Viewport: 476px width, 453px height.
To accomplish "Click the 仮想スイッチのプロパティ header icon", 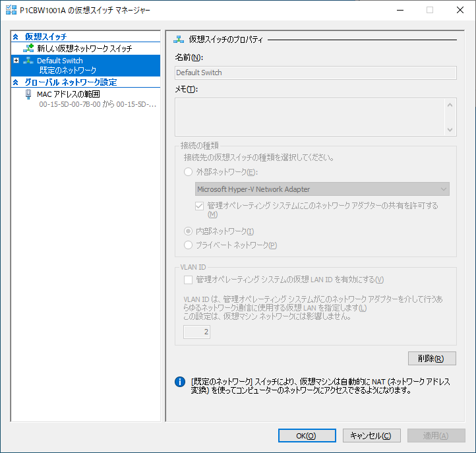I will [179, 39].
